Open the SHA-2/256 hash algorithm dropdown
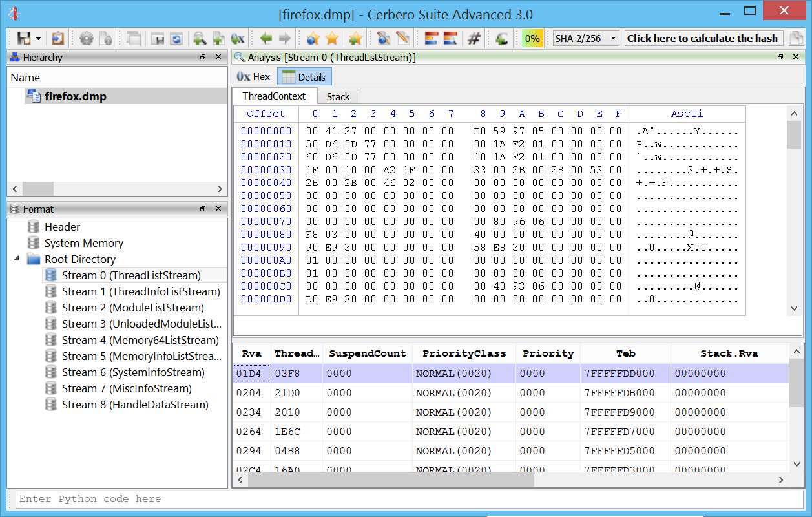 tap(586, 38)
